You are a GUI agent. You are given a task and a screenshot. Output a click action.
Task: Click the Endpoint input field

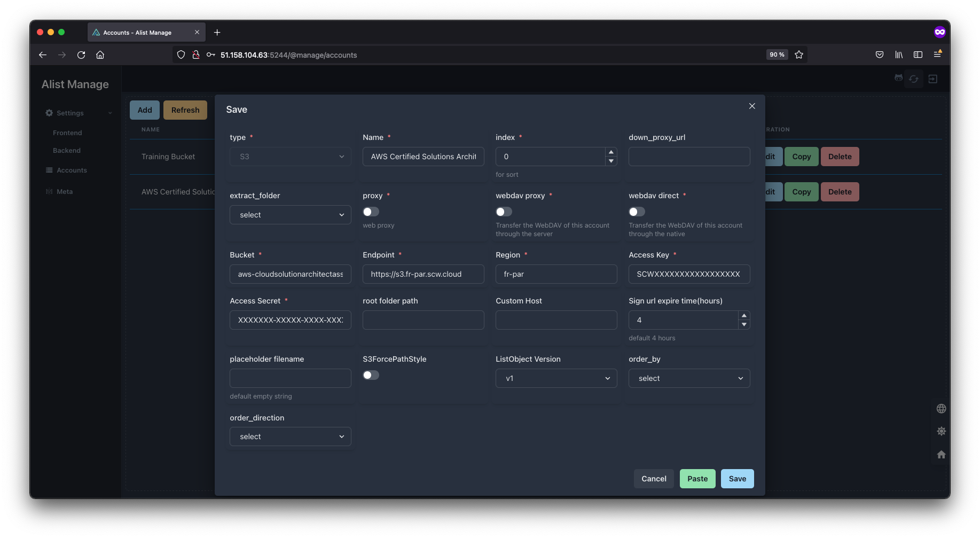tap(424, 274)
